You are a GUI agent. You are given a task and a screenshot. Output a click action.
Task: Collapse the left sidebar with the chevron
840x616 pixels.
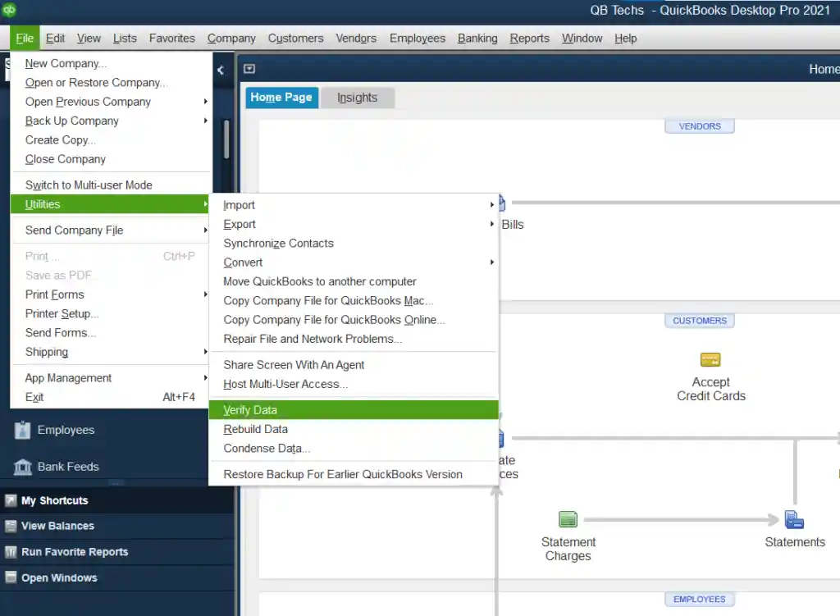point(221,70)
